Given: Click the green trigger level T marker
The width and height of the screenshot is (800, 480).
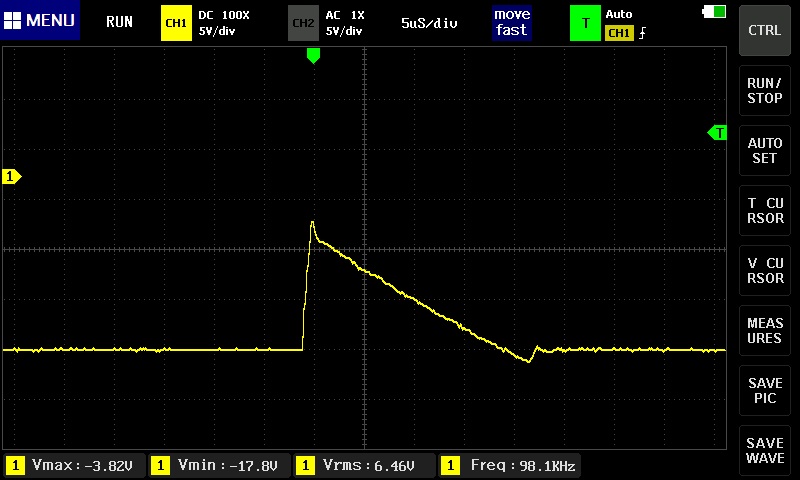Looking at the screenshot, I should click(x=717, y=132).
